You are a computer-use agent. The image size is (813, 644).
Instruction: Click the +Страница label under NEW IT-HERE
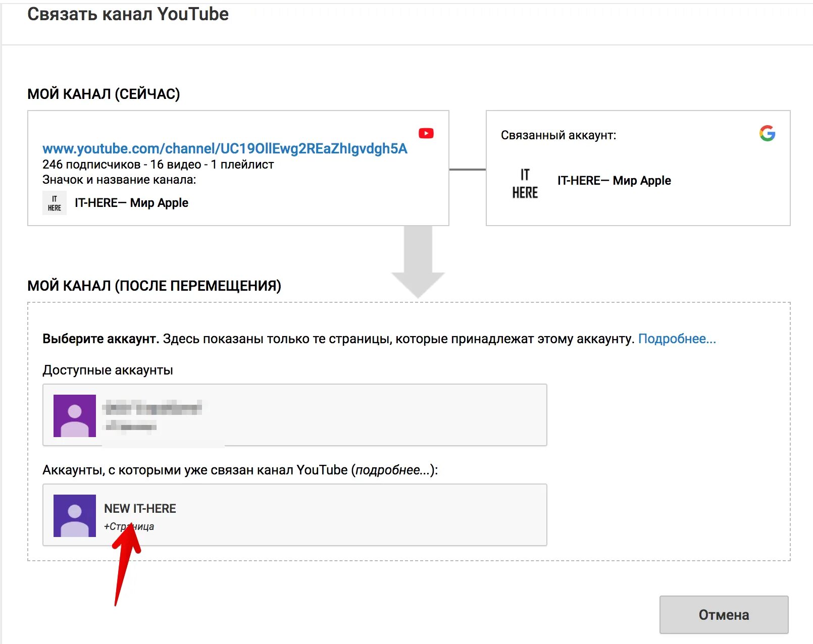pos(129,526)
